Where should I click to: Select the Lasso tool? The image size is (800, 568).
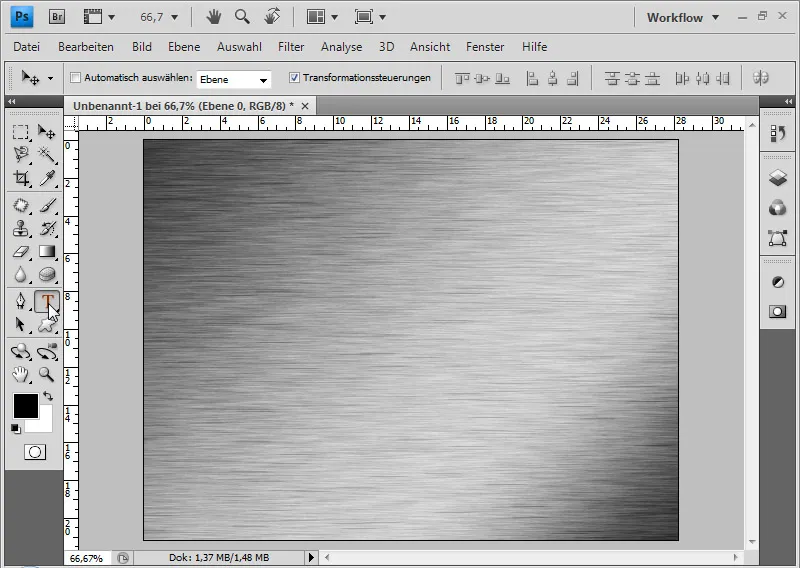[x=20, y=155]
